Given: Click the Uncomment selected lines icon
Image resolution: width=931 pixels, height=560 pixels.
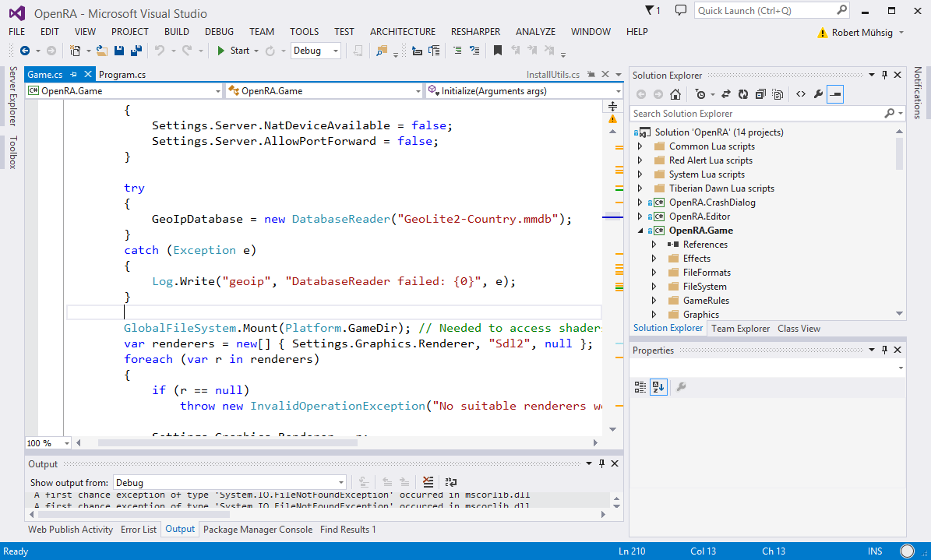Looking at the screenshot, I should (x=474, y=51).
